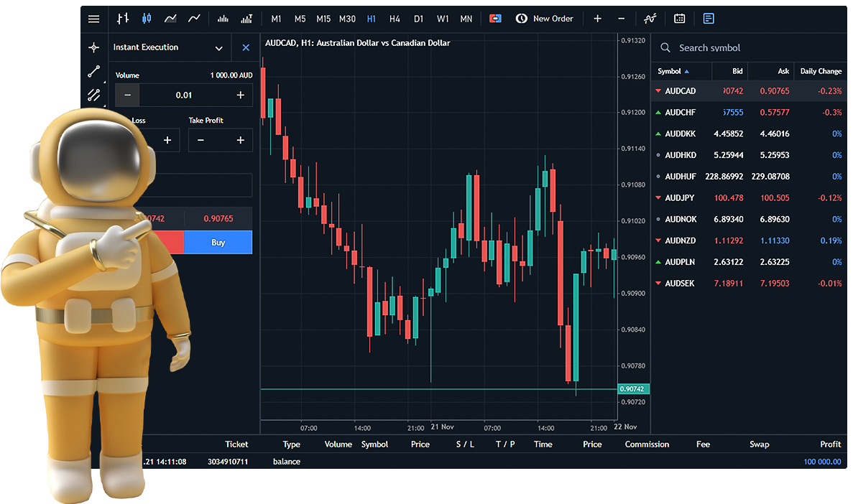
Task: Select the crosshair tool in sidebar
Action: (93, 47)
